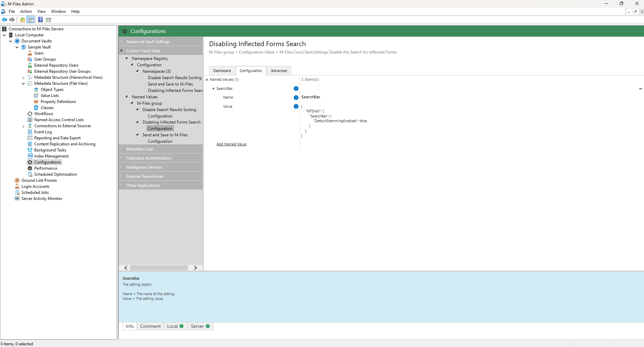Click the Classes icon
The image size is (644, 347).
[x=36, y=108]
